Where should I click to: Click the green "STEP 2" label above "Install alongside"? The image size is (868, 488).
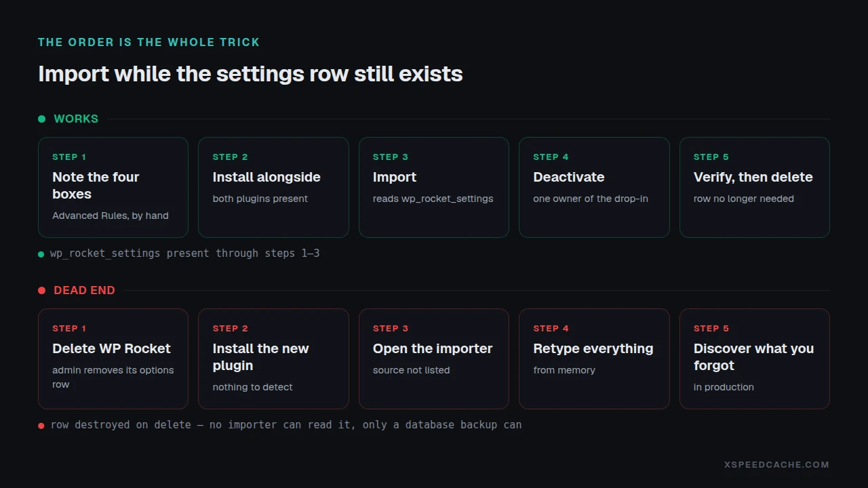[231, 157]
